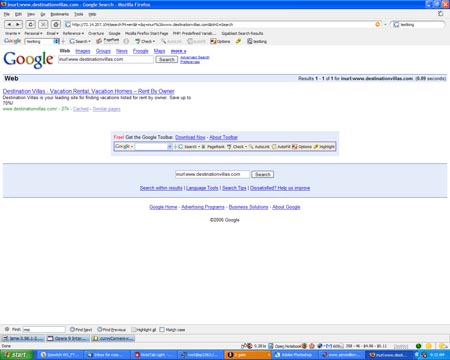Click the browser Back arrow button
Image resolution: width=450 pixels, height=360 pixels.
(9, 24)
